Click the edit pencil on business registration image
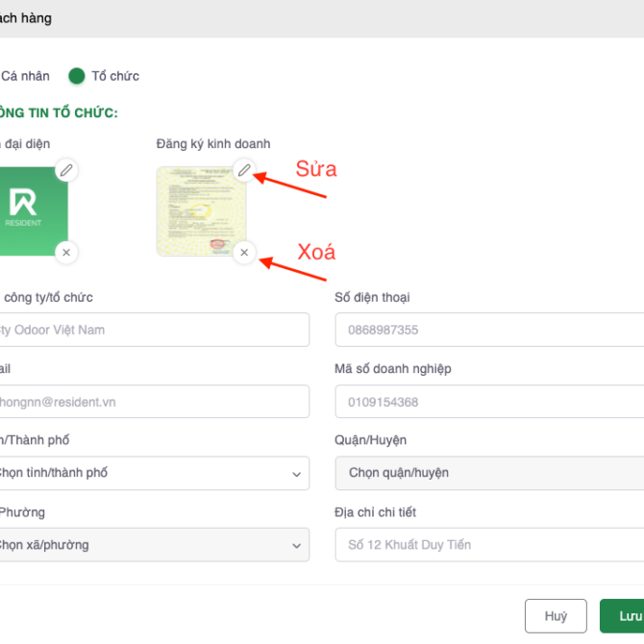Viewport: 644px width, 644px height. pyautogui.click(x=244, y=170)
